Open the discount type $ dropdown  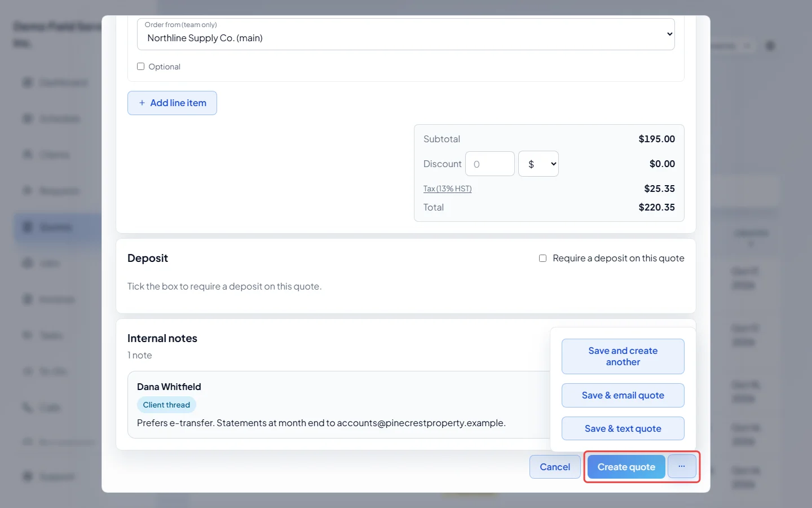pyautogui.click(x=539, y=164)
